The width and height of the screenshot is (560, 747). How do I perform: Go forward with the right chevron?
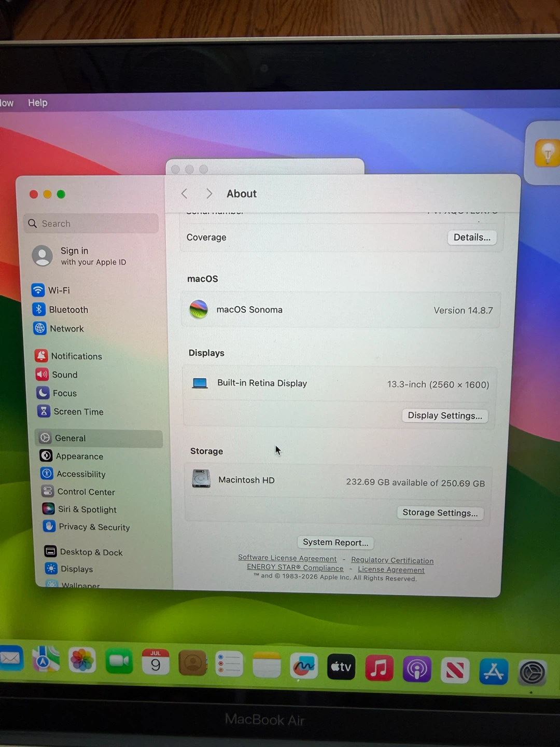click(x=209, y=193)
